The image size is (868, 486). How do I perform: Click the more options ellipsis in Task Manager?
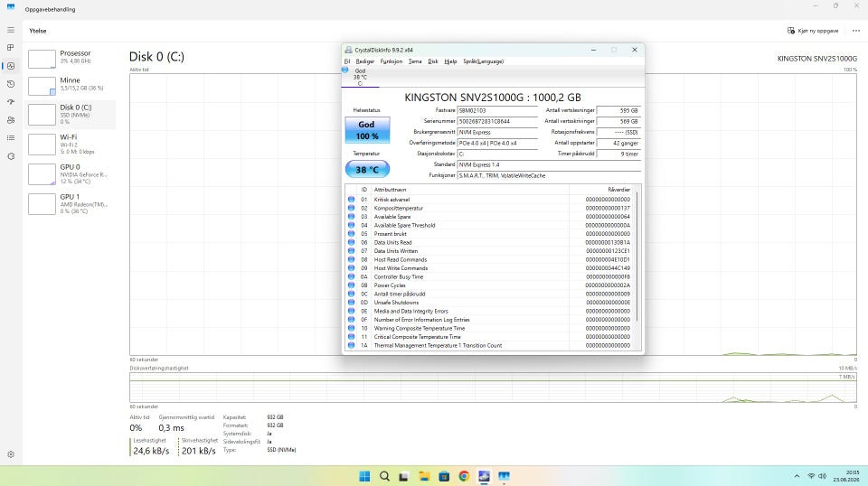pyautogui.click(x=856, y=31)
